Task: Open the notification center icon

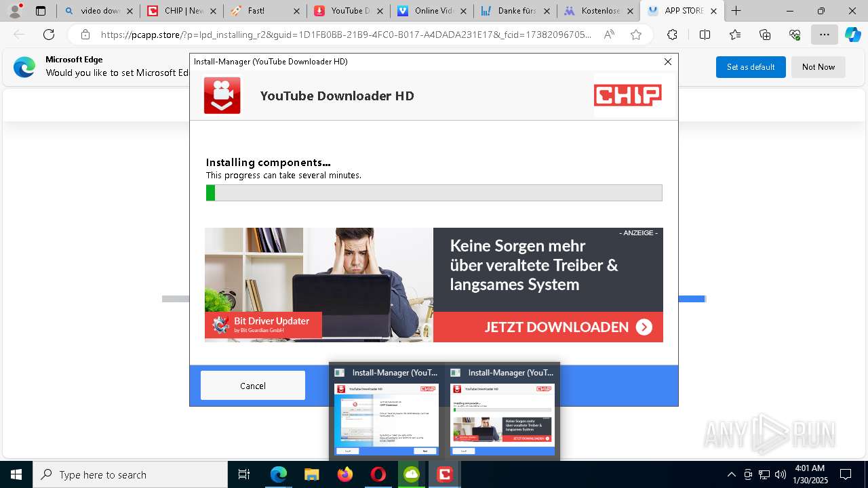Action: tap(846, 474)
